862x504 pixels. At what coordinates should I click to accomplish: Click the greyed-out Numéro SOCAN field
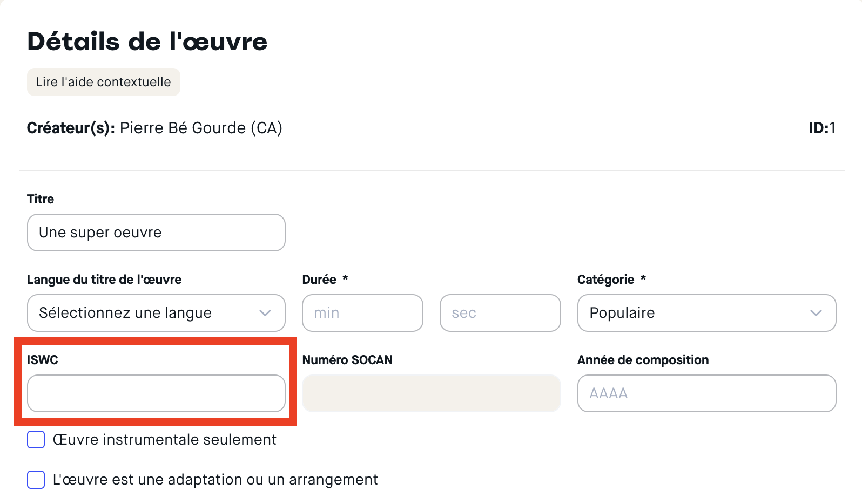[x=431, y=393]
